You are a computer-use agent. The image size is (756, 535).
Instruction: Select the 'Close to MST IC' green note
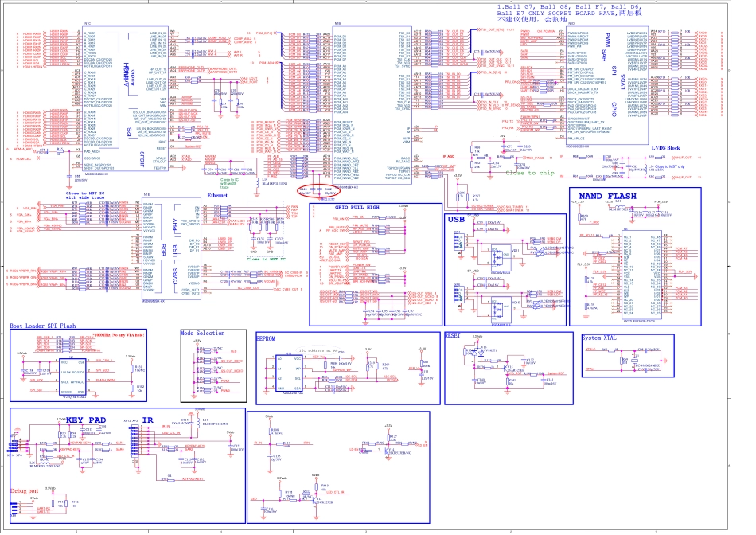click(267, 259)
